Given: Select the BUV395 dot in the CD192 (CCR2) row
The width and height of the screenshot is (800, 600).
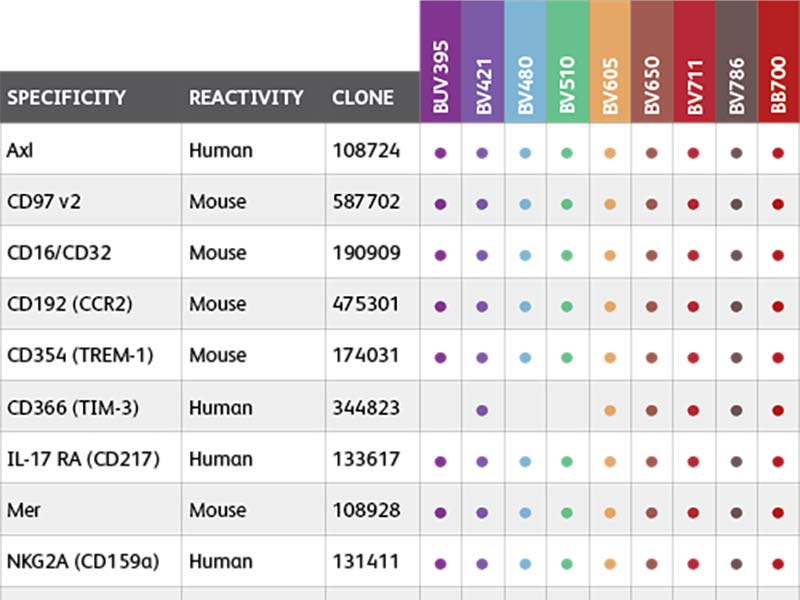Looking at the screenshot, I should [x=440, y=307].
